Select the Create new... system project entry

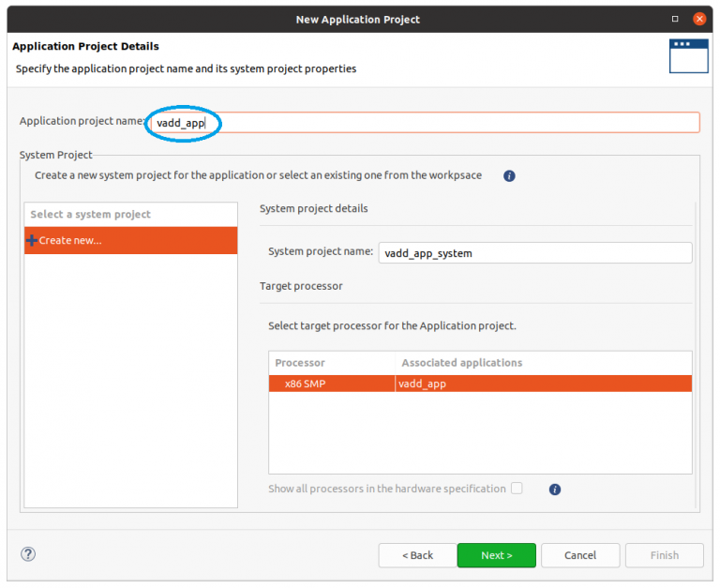[130, 240]
